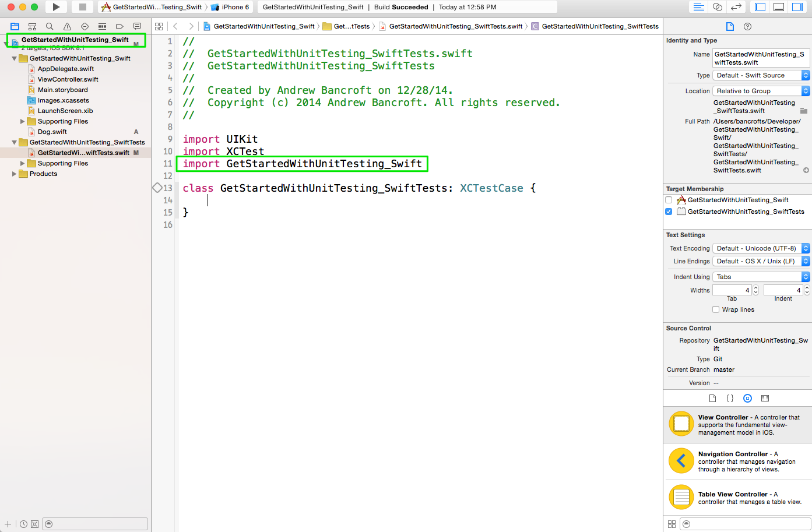
Task: Show the Quick Help inspector
Action: click(747, 27)
